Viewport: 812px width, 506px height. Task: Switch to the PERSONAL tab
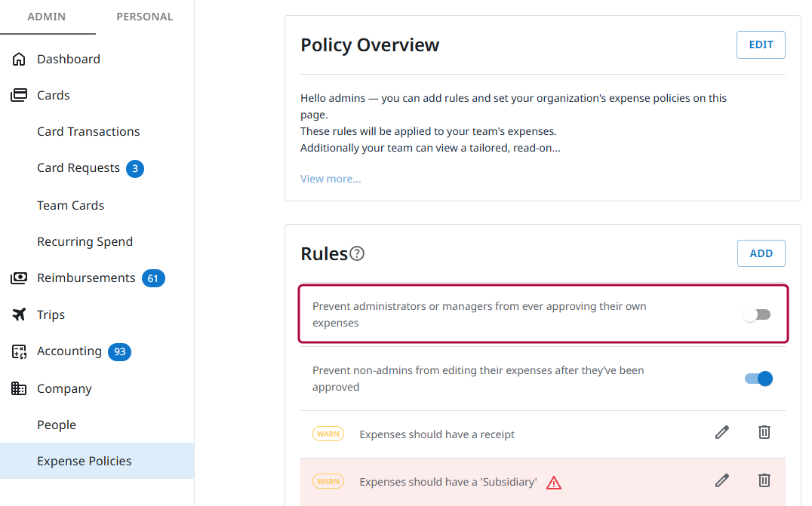[143, 17]
